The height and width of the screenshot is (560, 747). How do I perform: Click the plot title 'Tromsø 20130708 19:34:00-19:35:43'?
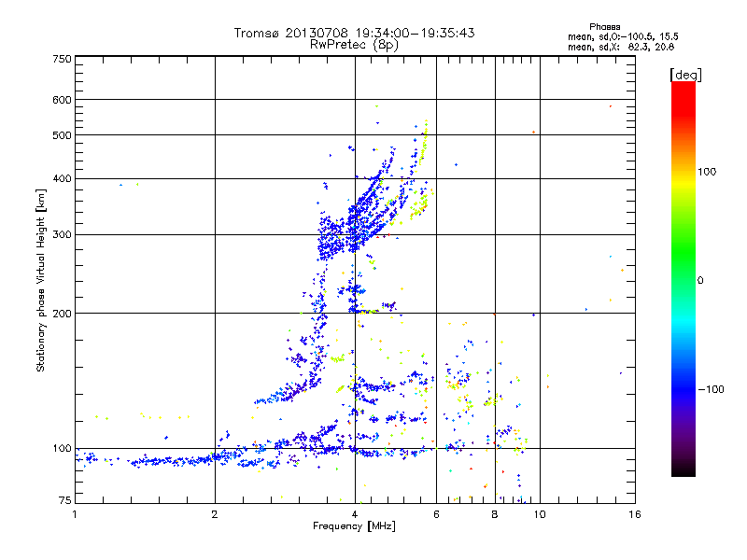pos(354,33)
